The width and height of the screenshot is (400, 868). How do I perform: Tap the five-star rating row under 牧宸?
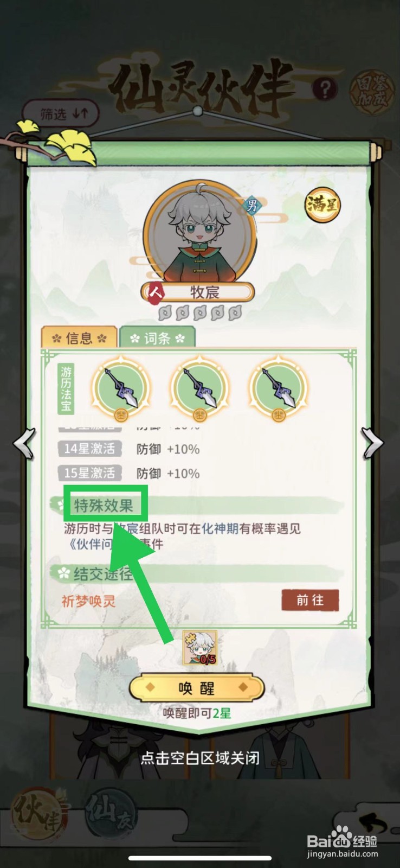tap(199, 313)
